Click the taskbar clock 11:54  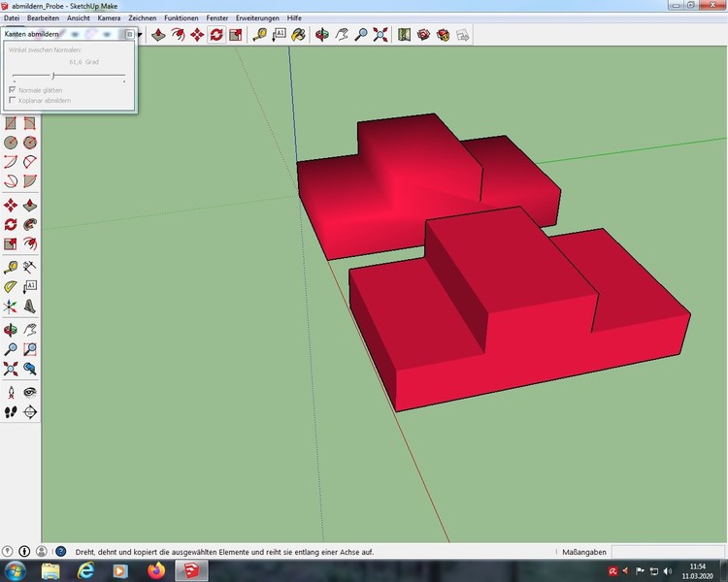[x=697, y=566]
